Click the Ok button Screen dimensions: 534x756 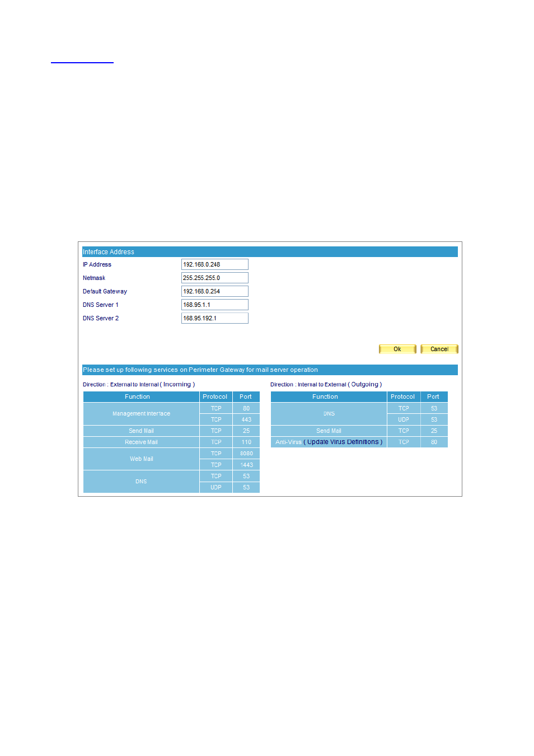(397, 349)
